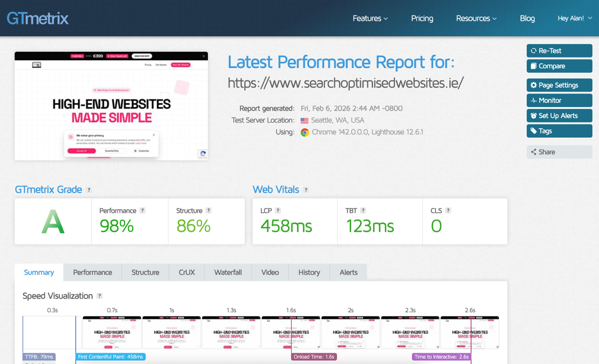Switch to the Waterfall tab
The image size is (599, 364).
(228, 272)
